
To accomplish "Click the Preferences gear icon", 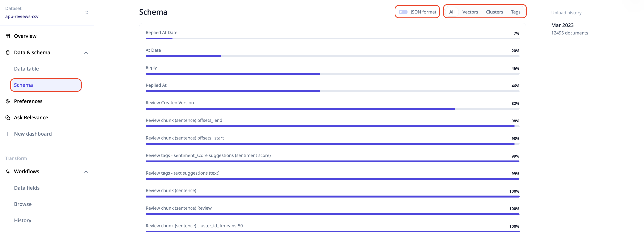I will 8,101.
